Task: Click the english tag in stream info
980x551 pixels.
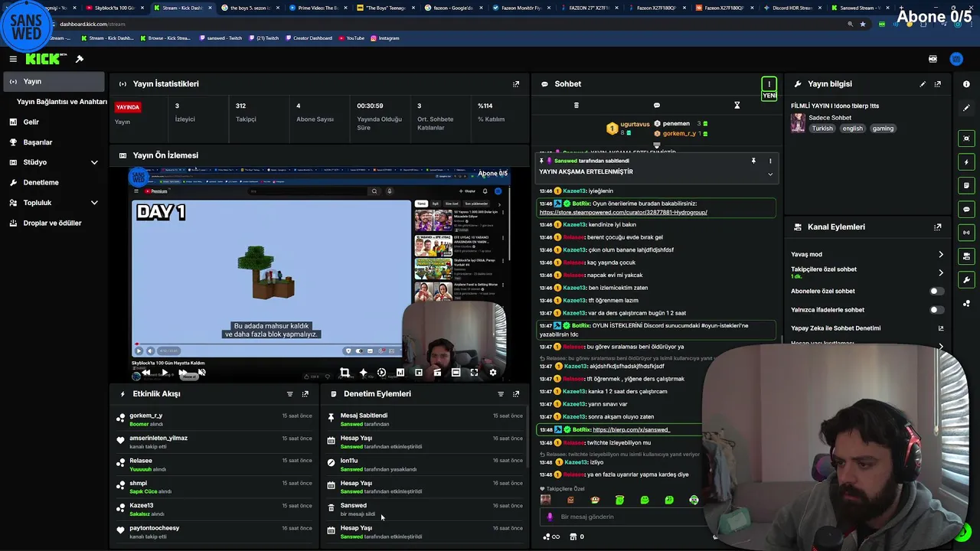Action: click(x=852, y=129)
